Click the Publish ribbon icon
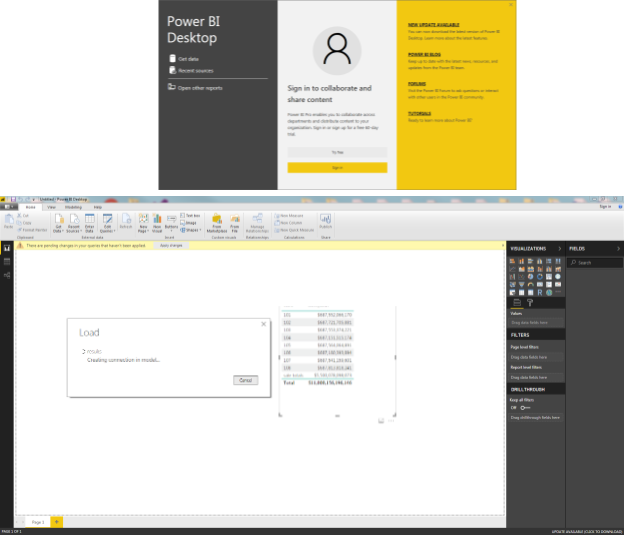The width and height of the screenshot is (624, 535). 326,221
